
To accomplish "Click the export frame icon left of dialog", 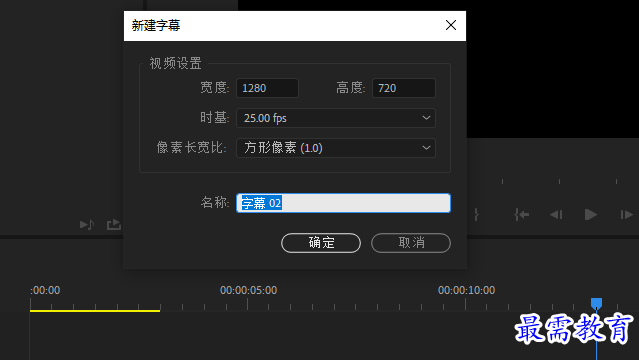I will (x=114, y=225).
